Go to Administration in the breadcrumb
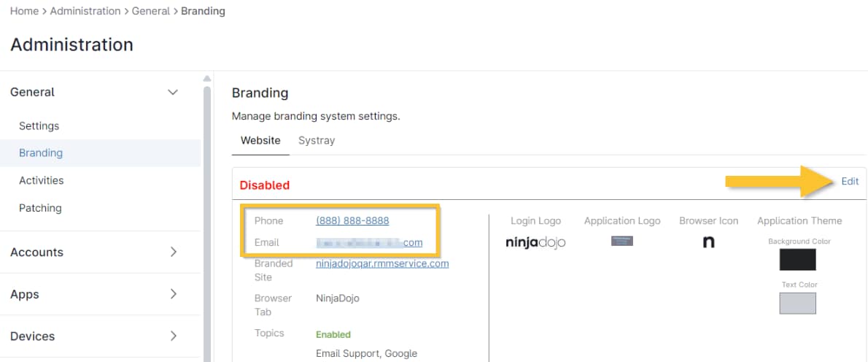The width and height of the screenshot is (868, 362). [x=85, y=11]
